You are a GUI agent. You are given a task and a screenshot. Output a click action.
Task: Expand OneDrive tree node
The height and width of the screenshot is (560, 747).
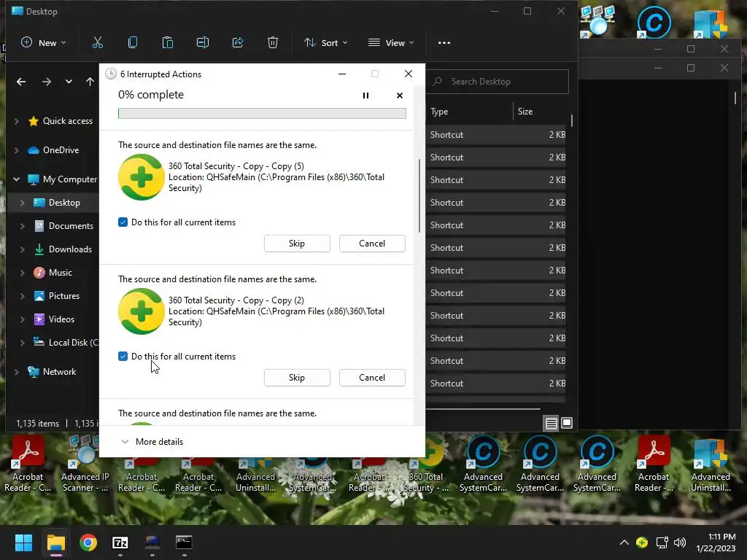(17, 150)
